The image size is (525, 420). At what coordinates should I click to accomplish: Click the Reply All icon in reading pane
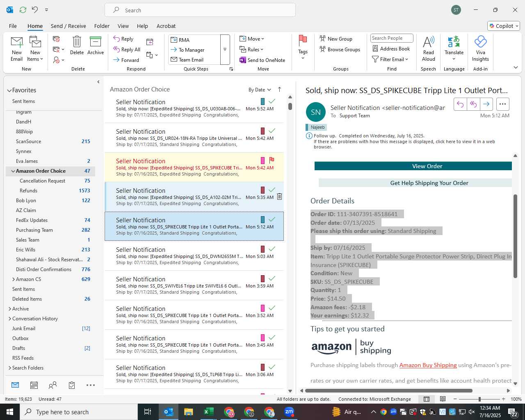[473, 104]
